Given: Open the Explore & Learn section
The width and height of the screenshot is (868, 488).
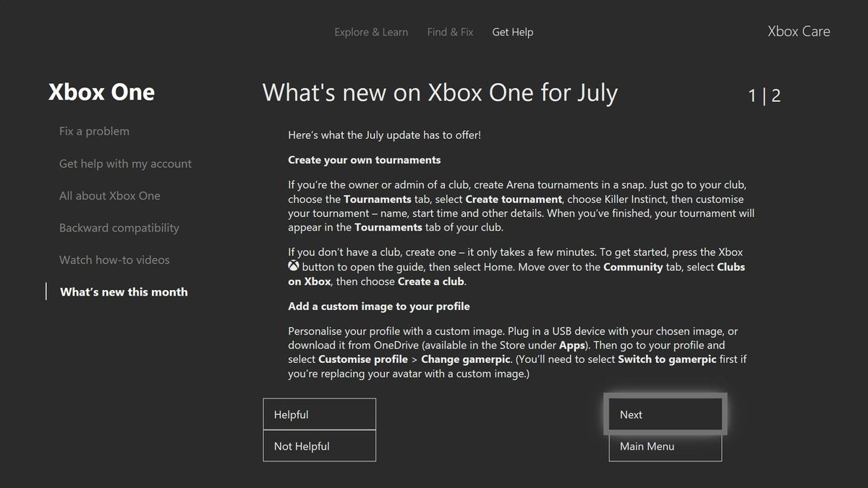Looking at the screenshot, I should [x=371, y=32].
